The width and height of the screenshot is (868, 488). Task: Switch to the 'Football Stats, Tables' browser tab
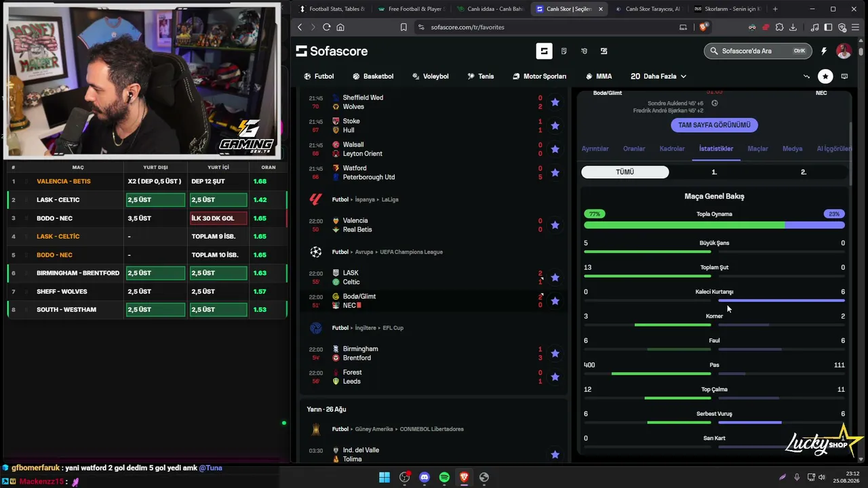[x=332, y=9]
